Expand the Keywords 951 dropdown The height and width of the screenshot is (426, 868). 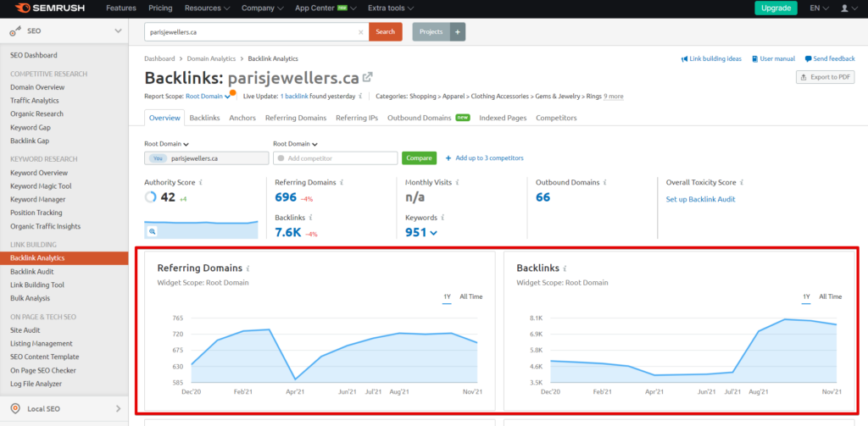tap(421, 232)
